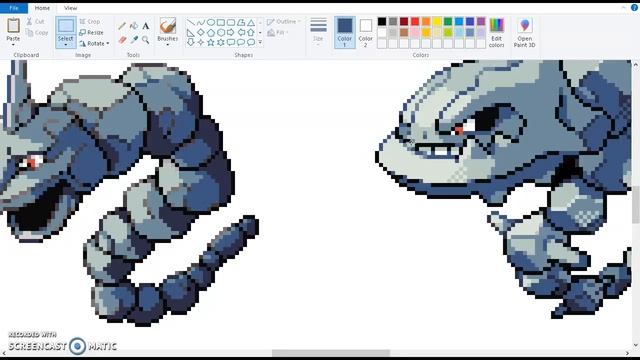The image size is (640, 360).
Task: Switch to the Home tab
Action: click(42, 8)
